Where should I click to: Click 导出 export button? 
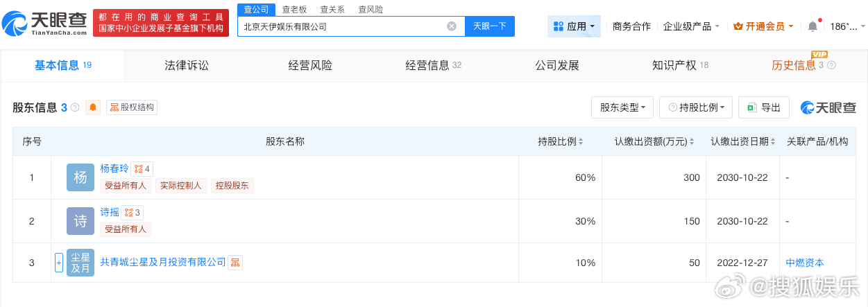point(763,107)
